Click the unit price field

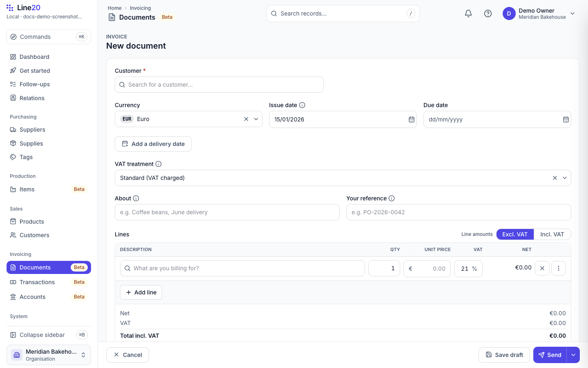(x=427, y=268)
